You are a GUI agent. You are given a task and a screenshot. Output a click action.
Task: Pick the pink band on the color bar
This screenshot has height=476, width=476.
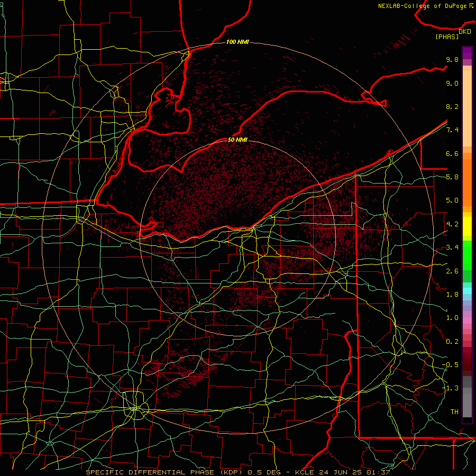(x=467, y=321)
